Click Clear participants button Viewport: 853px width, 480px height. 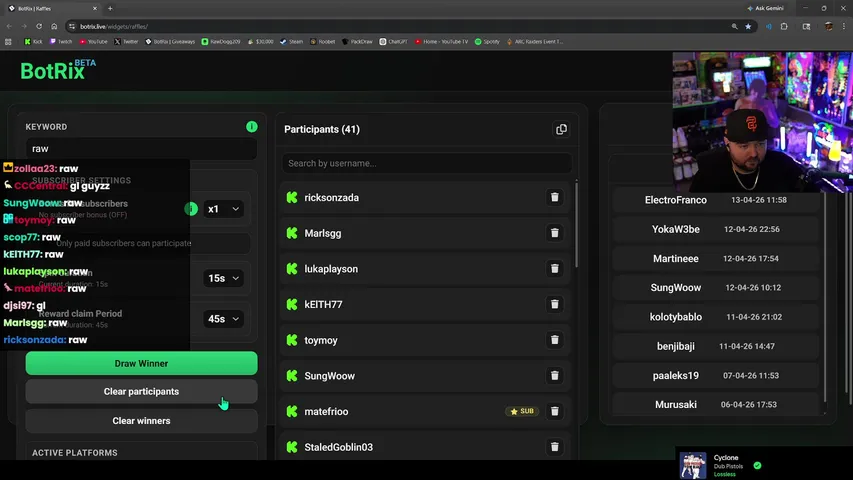click(141, 392)
